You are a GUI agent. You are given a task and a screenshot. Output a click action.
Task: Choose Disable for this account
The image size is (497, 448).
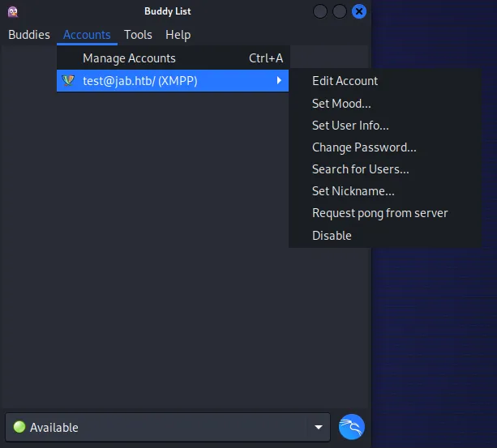point(385,236)
